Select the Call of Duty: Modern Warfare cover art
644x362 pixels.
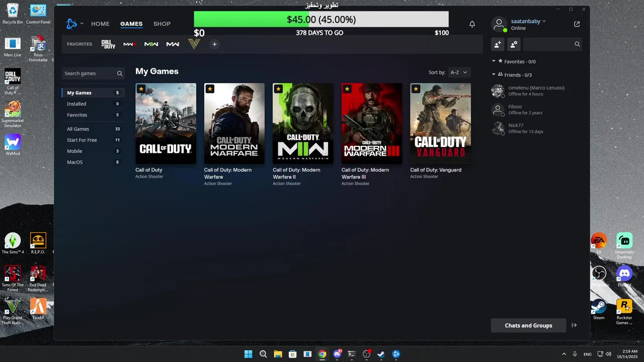(x=234, y=124)
